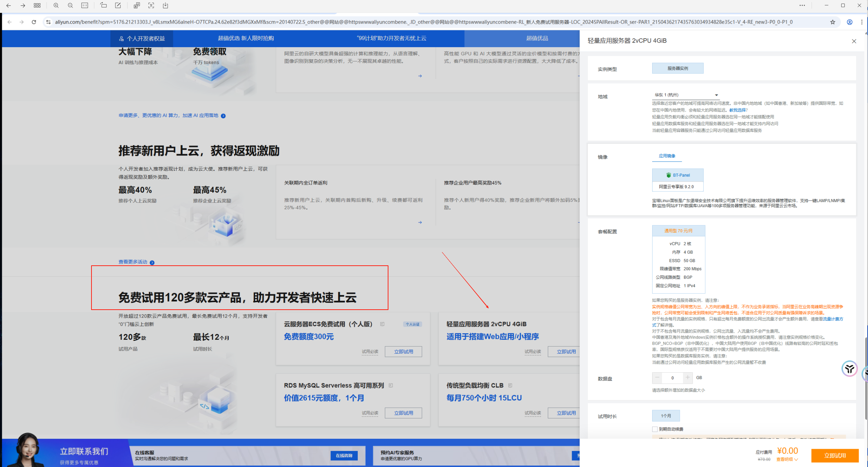Select the 通用型 70 元/月 package option
The image size is (868, 467).
click(678, 231)
